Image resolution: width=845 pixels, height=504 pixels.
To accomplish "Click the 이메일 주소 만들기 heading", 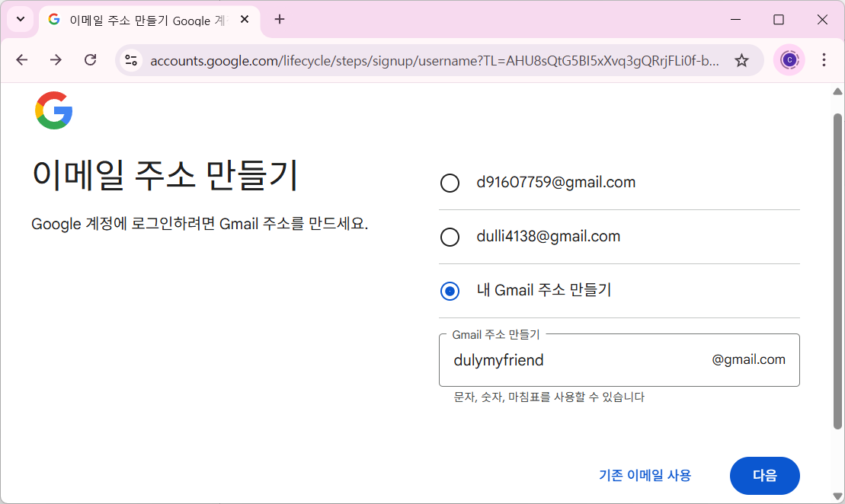I will coord(165,175).
